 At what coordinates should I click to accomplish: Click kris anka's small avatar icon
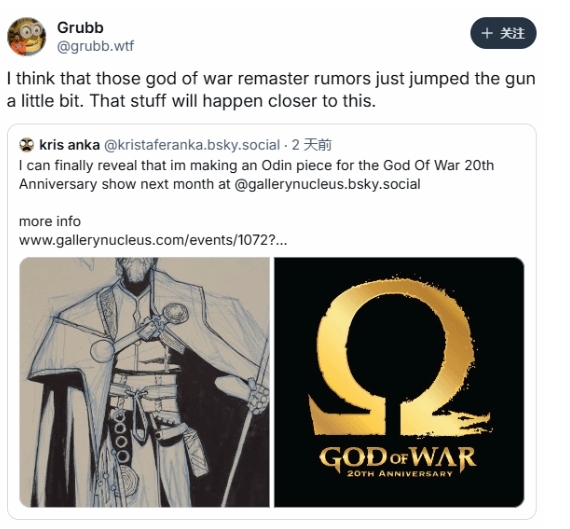click(x=27, y=145)
